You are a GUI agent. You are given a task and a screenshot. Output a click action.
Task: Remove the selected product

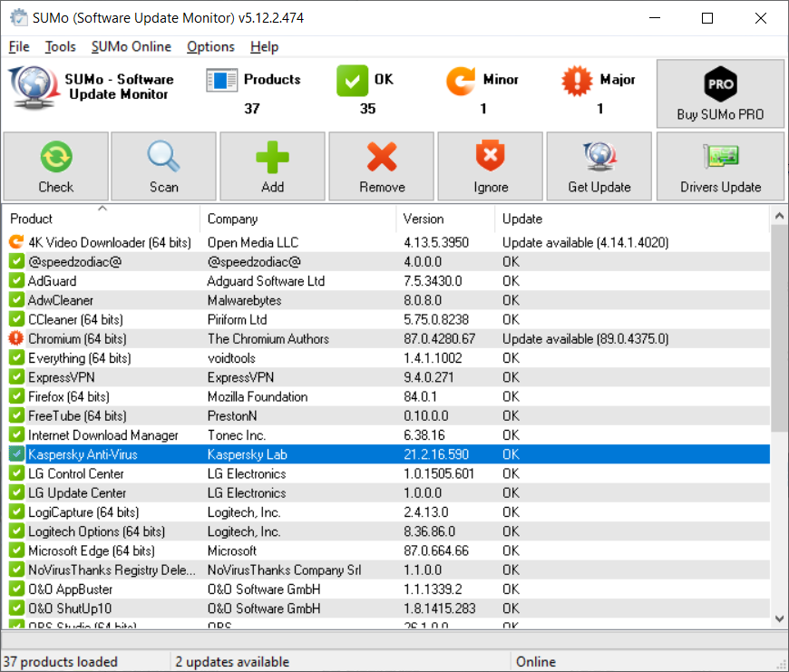pyautogui.click(x=382, y=167)
